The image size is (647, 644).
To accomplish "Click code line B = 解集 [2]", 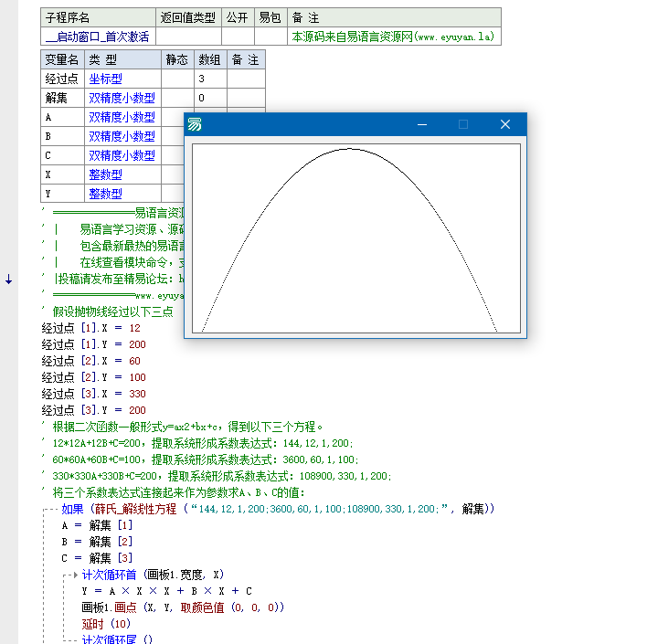I will [x=97, y=542].
